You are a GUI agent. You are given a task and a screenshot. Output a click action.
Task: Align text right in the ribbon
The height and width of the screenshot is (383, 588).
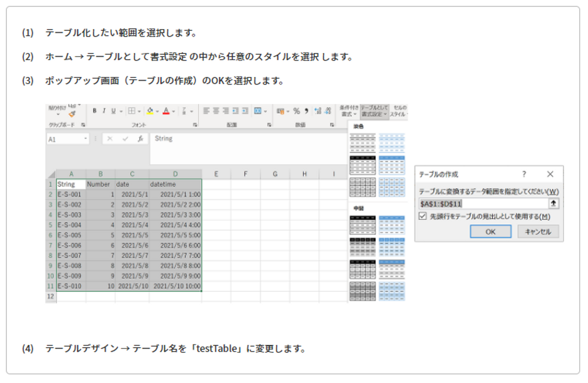(225, 111)
